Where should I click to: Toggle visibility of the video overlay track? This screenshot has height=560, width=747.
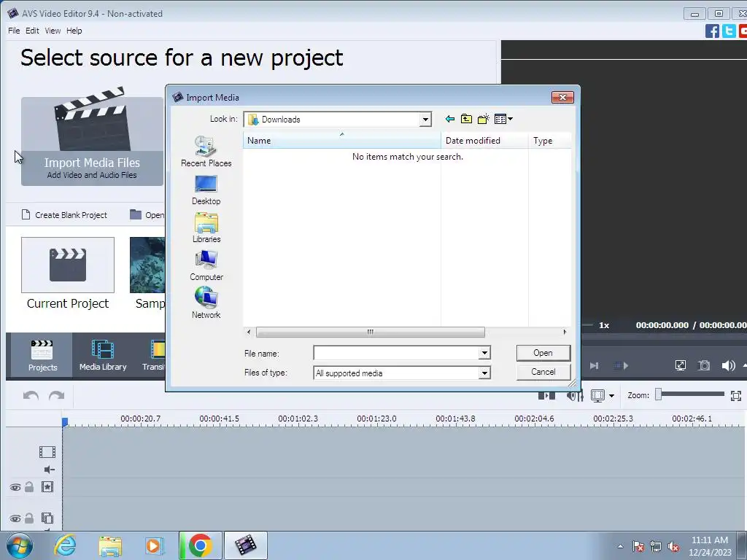(x=15, y=518)
